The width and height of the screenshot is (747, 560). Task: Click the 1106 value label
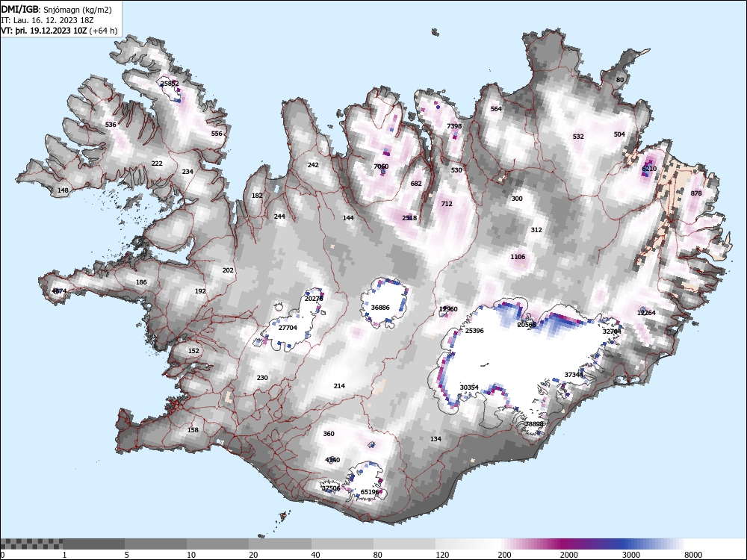[x=518, y=257]
